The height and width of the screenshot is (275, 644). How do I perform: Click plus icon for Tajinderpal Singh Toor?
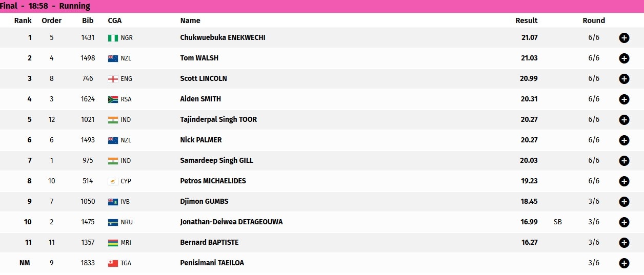[624, 120]
